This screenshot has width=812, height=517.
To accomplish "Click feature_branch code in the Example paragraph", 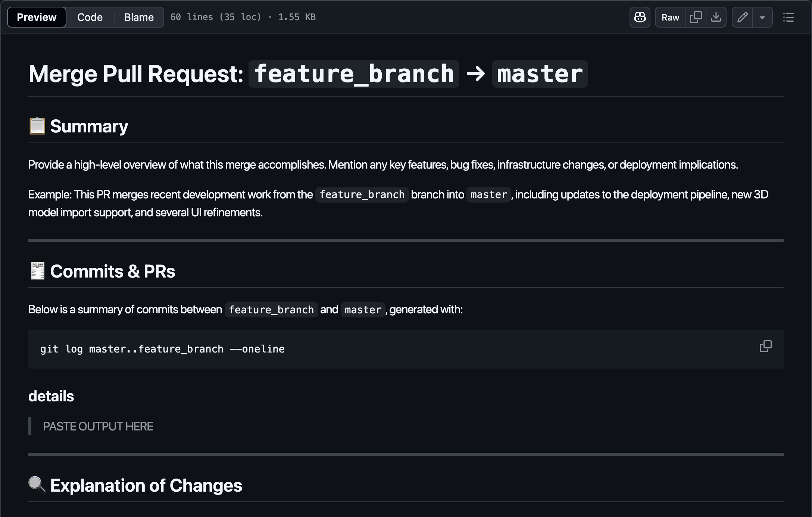I will pyautogui.click(x=362, y=195).
